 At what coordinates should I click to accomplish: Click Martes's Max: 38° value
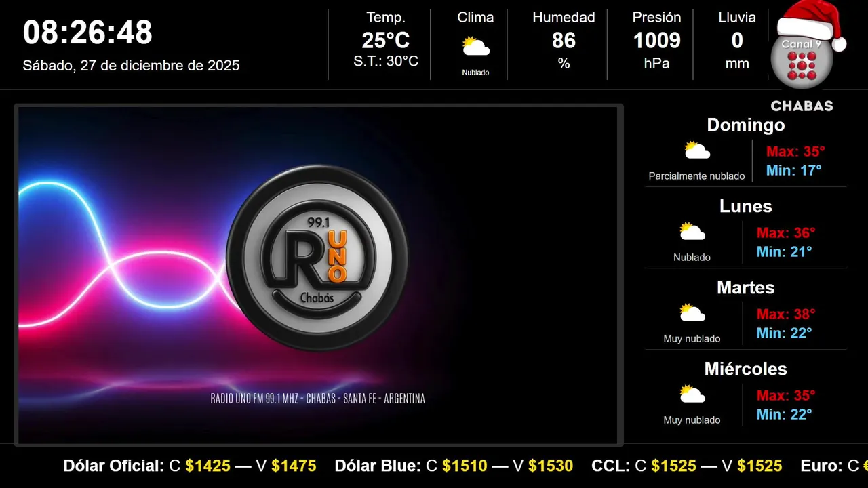[786, 314]
